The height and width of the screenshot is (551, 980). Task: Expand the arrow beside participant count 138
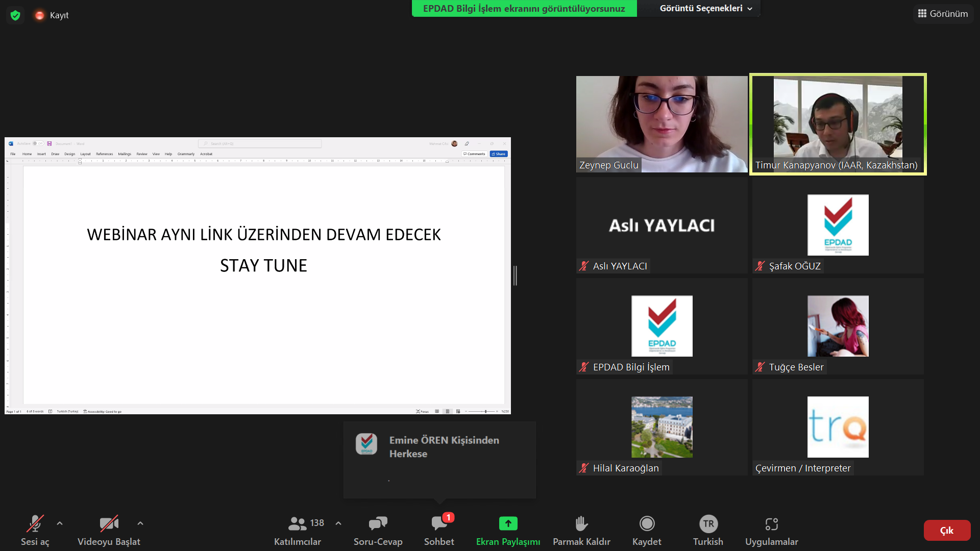click(338, 523)
